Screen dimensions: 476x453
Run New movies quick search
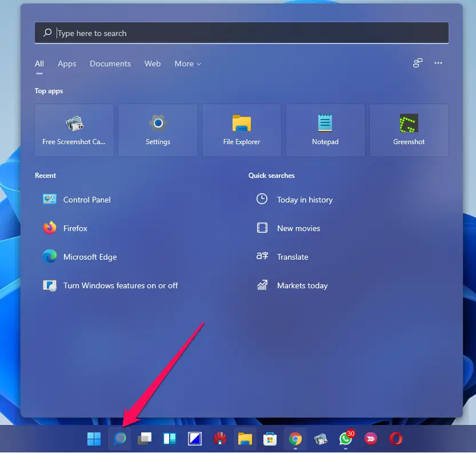[x=289, y=228]
